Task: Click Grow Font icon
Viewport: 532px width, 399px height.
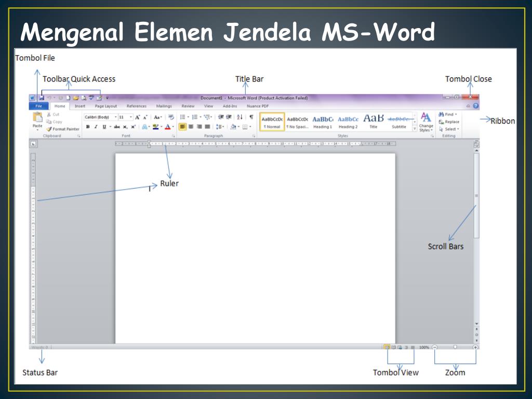Action: pos(137,117)
